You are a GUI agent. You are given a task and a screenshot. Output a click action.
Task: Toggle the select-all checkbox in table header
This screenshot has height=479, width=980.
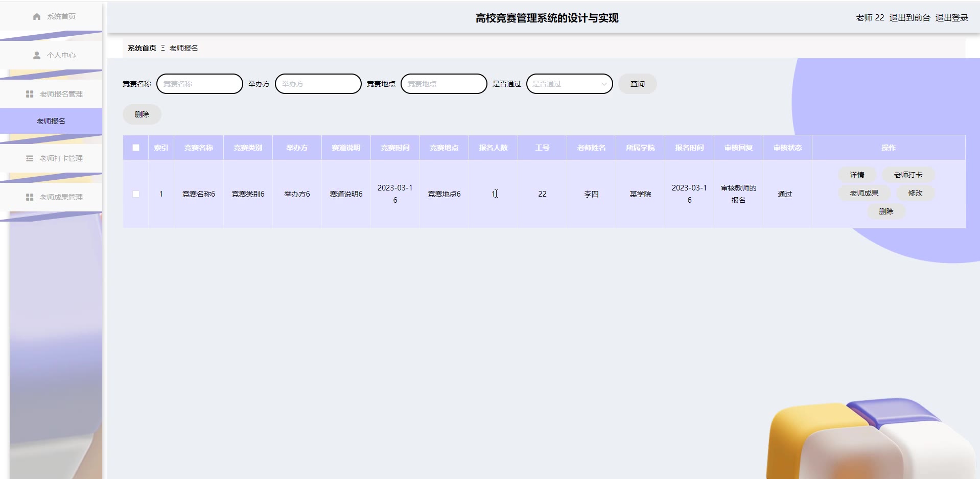coord(136,148)
